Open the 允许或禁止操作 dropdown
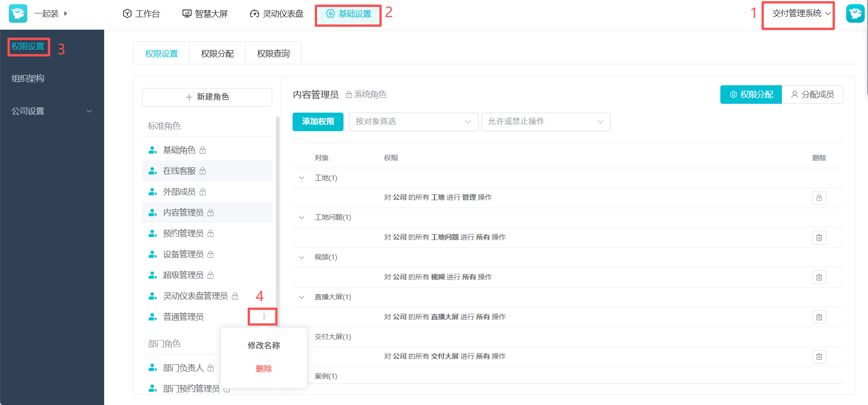The width and height of the screenshot is (868, 405). point(546,122)
